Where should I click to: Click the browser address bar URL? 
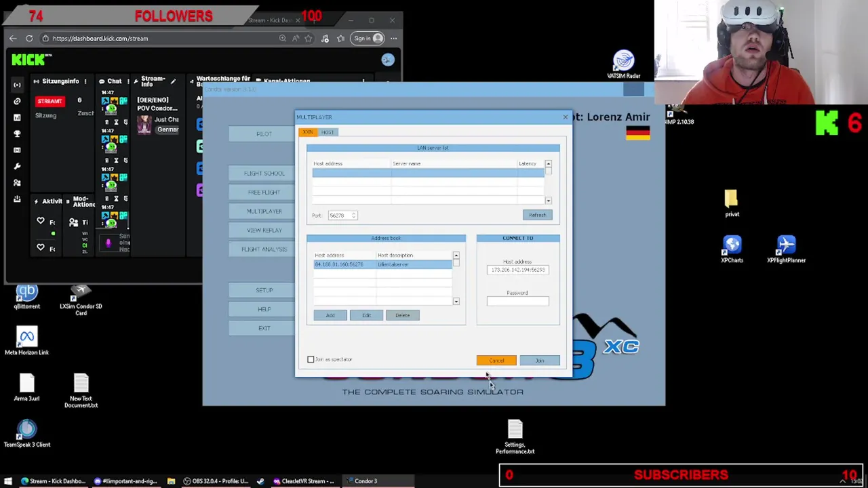point(100,39)
